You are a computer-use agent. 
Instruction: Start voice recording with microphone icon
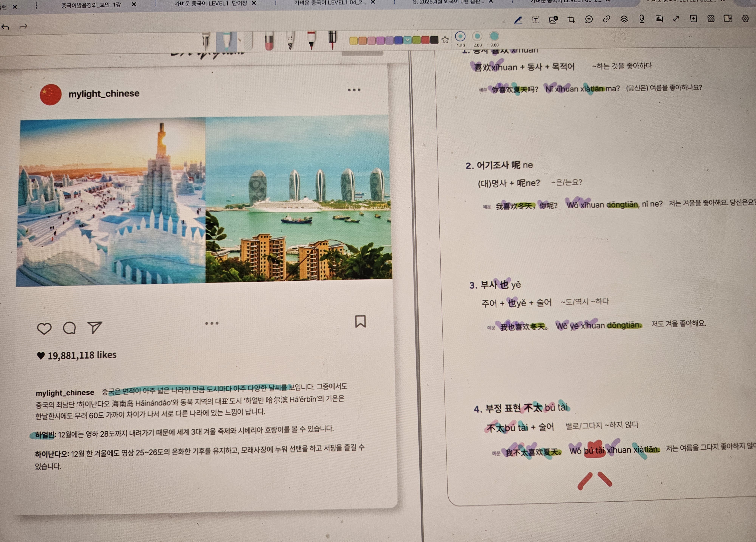[x=642, y=19]
